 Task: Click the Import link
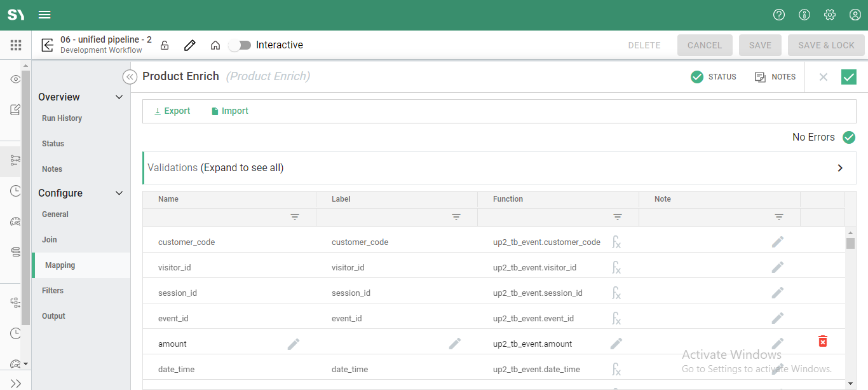pos(229,111)
